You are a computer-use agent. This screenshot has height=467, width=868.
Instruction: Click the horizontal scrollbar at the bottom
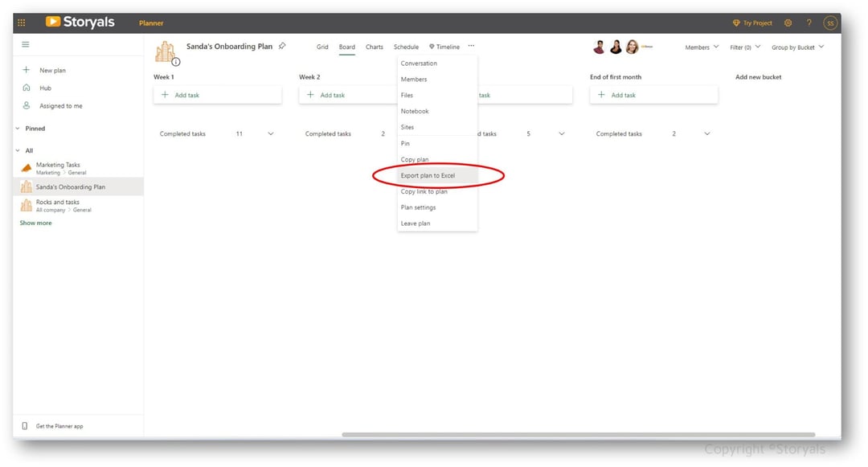pyautogui.click(x=579, y=434)
